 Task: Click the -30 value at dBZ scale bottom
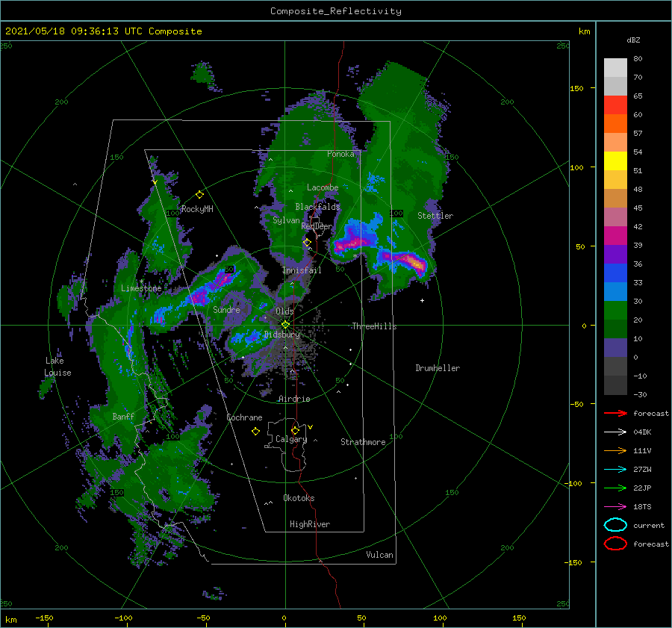(x=641, y=394)
